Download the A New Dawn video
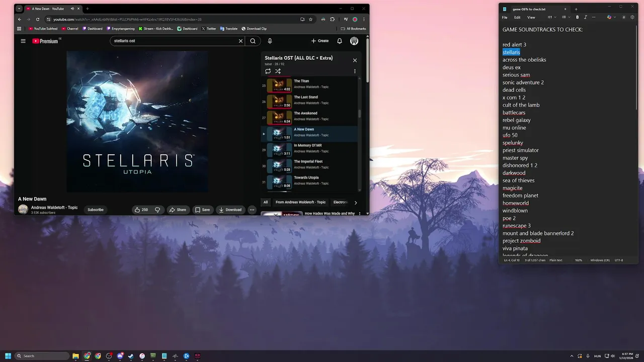The height and width of the screenshot is (362, 644). [230, 210]
